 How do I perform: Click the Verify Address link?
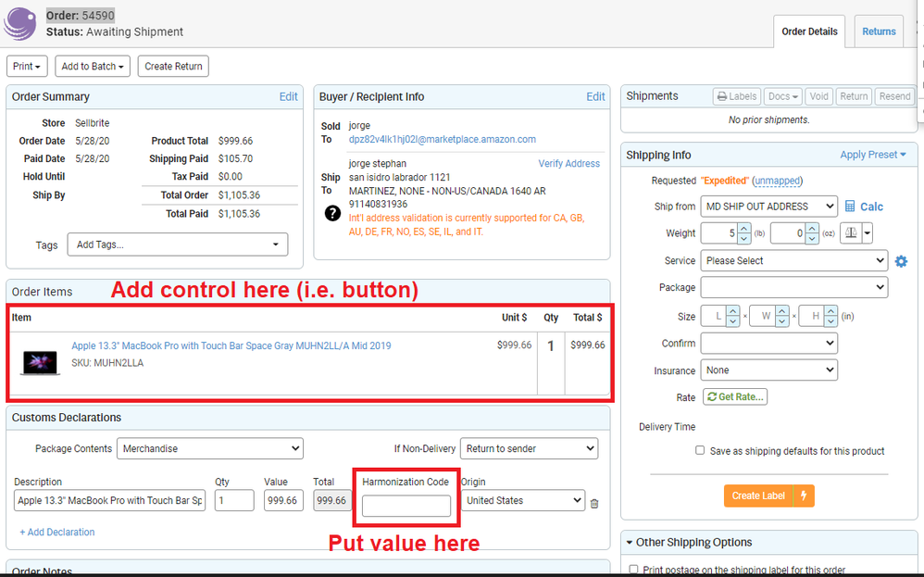click(568, 164)
